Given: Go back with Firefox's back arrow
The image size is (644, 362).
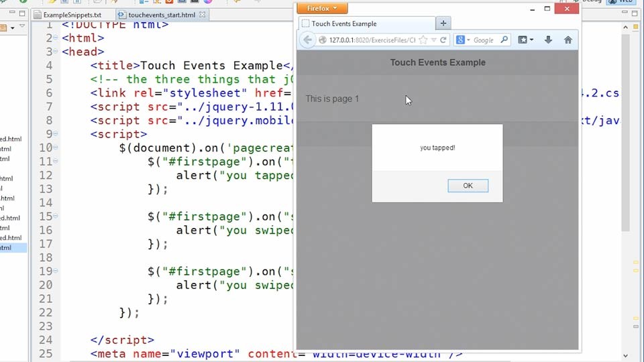Looking at the screenshot, I should [307, 40].
